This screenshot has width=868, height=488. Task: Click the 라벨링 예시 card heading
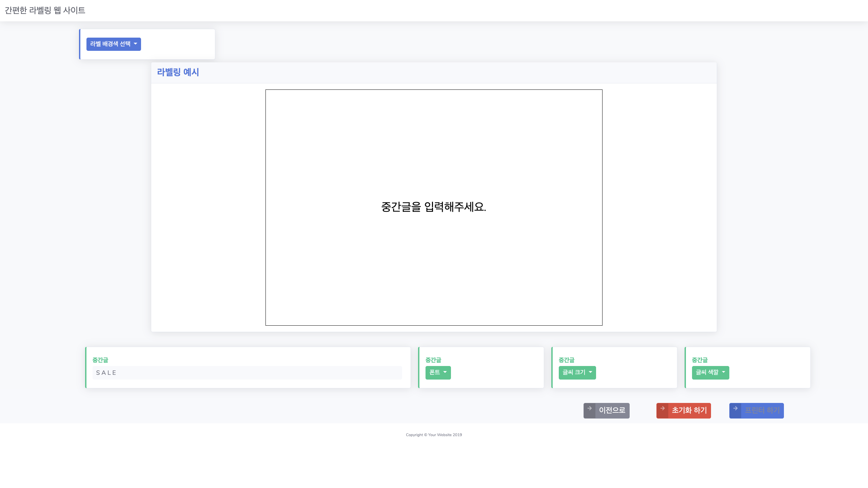click(x=178, y=72)
